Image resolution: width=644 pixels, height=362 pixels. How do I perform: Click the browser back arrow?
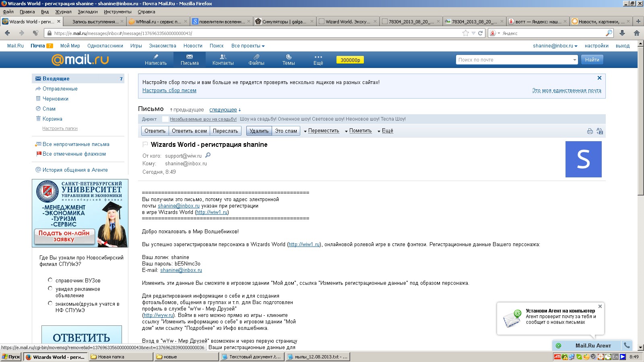point(7,33)
